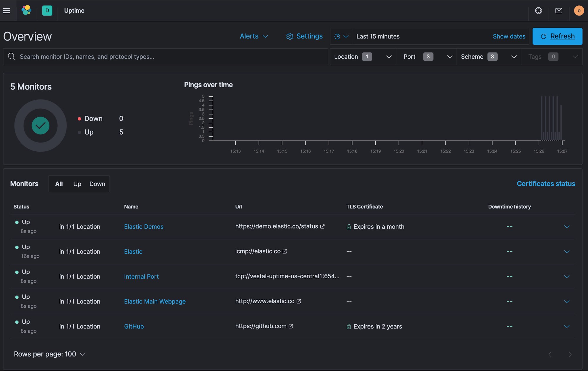Open the hamburger navigation menu
This screenshot has height=371, width=588.
6,11
